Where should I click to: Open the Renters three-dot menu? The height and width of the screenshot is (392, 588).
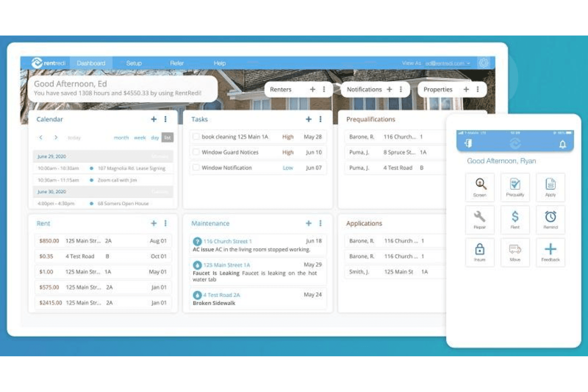tap(324, 89)
